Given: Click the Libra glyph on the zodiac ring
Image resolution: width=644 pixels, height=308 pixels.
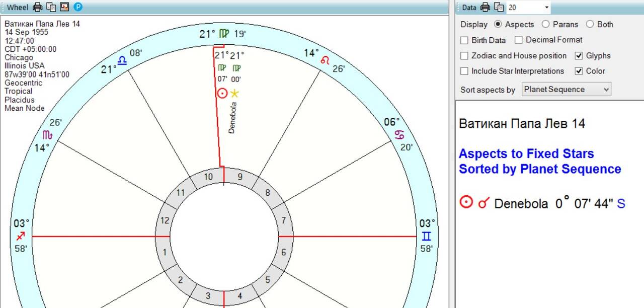Looking at the screenshot, I should click(x=122, y=60).
